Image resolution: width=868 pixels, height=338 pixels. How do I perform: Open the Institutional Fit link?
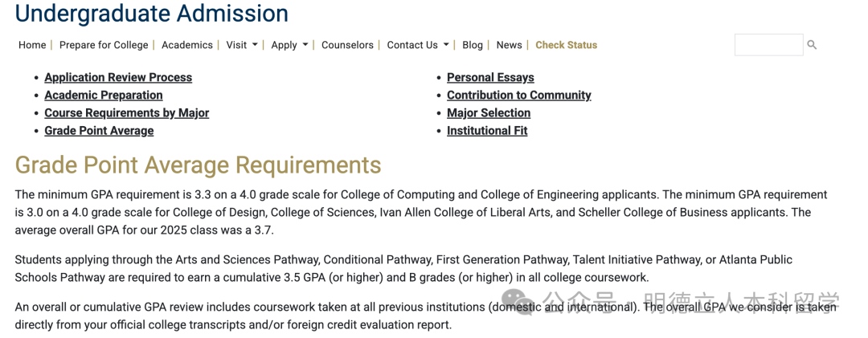click(487, 131)
